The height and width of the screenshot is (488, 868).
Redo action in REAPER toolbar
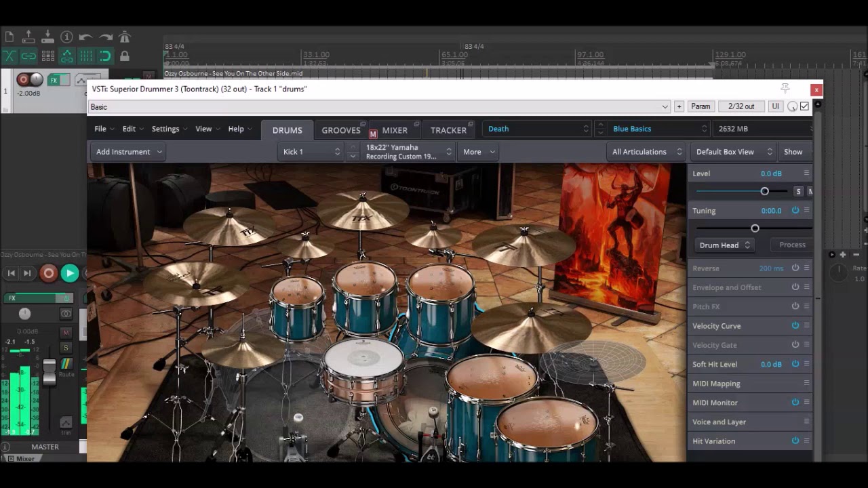point(105,37)
